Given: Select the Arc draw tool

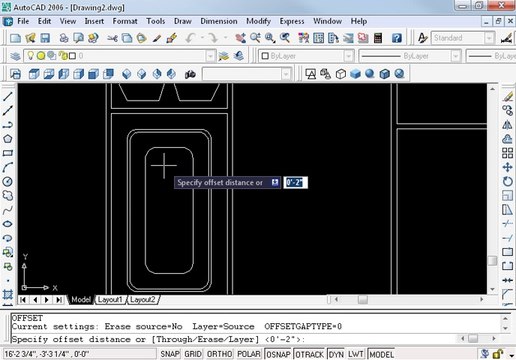Looking at the screenshot, I should [x=8, y=167].
